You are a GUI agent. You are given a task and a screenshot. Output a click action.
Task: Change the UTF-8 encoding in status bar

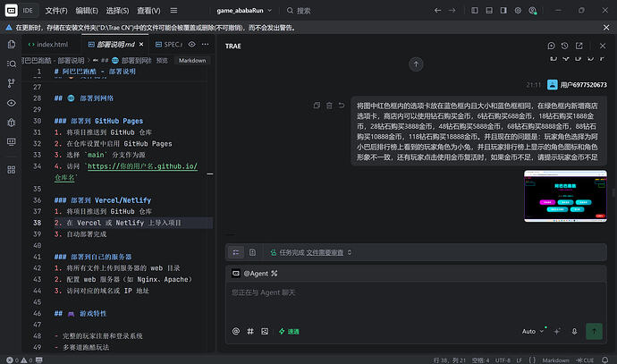pos(503,360)
